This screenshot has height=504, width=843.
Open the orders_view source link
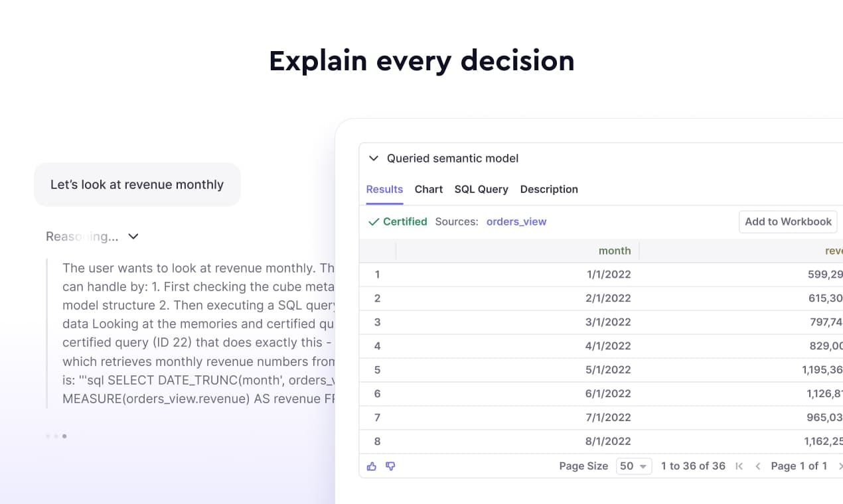coord(516,221)
